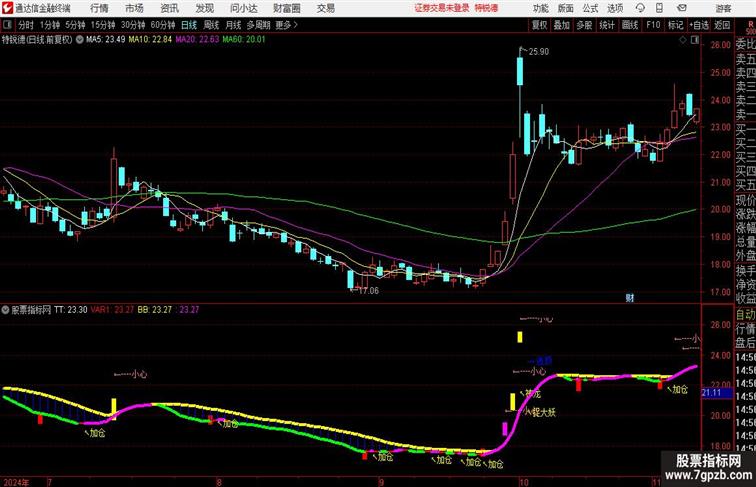Click the 证券交易未登录 login link
The height and width of the screenshot is (487, 756).
point(442,8)
